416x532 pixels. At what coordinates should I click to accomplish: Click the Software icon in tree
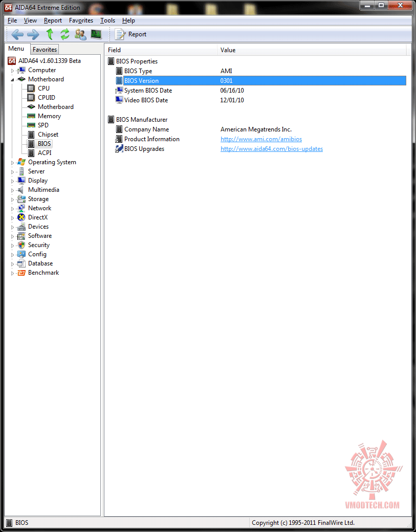[x=21, y=236]
